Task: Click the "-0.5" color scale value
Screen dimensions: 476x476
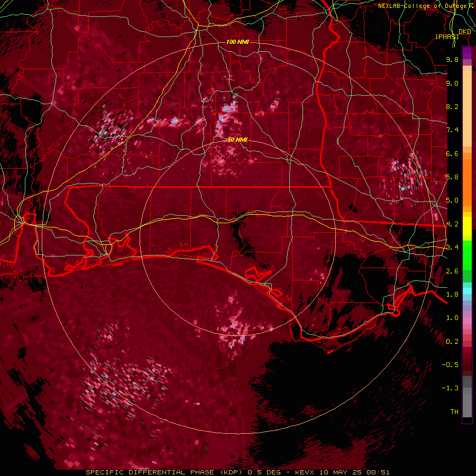Action: pos(450,365)
